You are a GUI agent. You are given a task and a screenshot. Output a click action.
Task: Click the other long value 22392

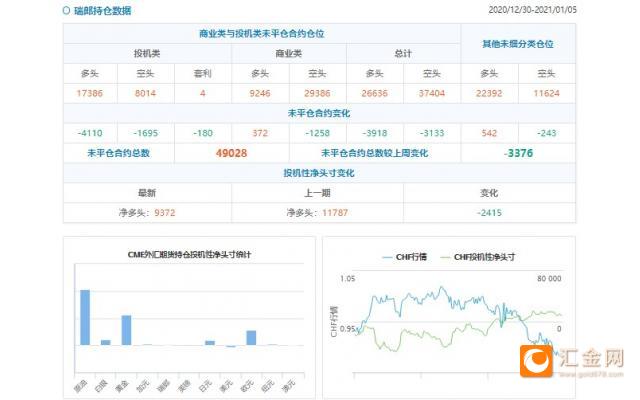click(489, 93)
